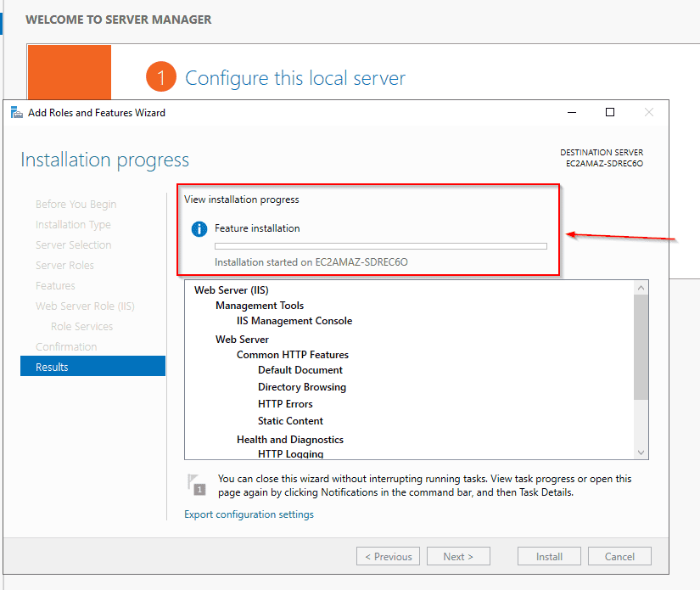Click the scroll-down arrow on the feature list
The image size is (700, 590).
point(641,452)
